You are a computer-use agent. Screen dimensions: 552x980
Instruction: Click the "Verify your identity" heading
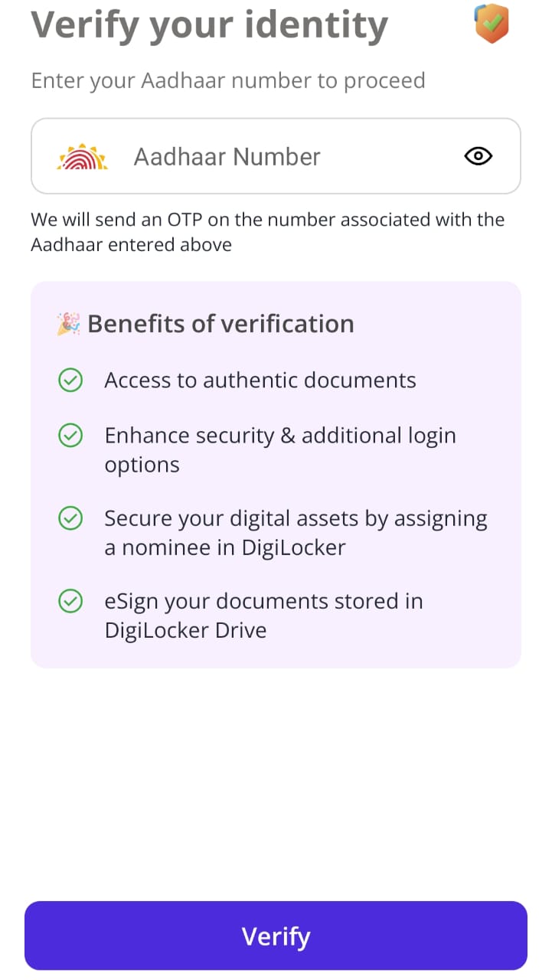pyautogui.click(x=209, y=24)
